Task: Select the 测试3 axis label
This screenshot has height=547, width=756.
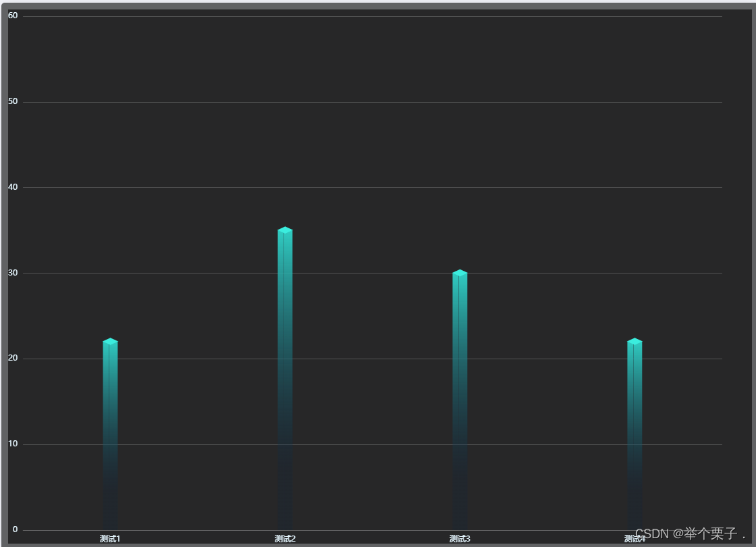Action: tap(459, 538)
